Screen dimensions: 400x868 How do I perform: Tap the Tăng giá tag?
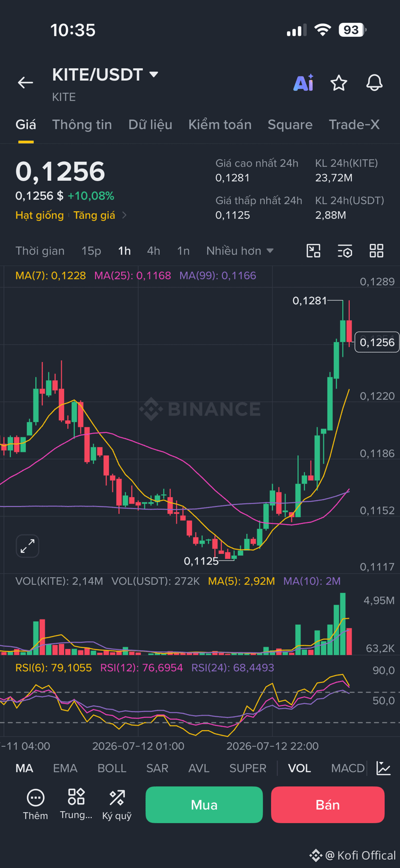94,215
